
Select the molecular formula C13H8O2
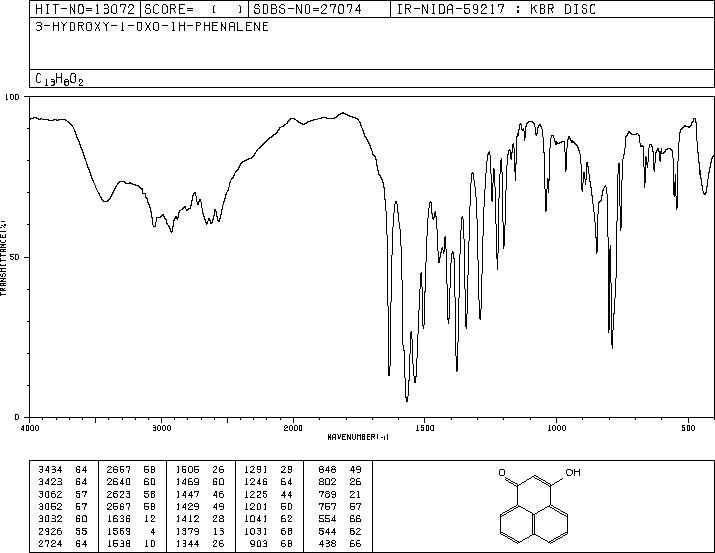[x=59, y=79]
